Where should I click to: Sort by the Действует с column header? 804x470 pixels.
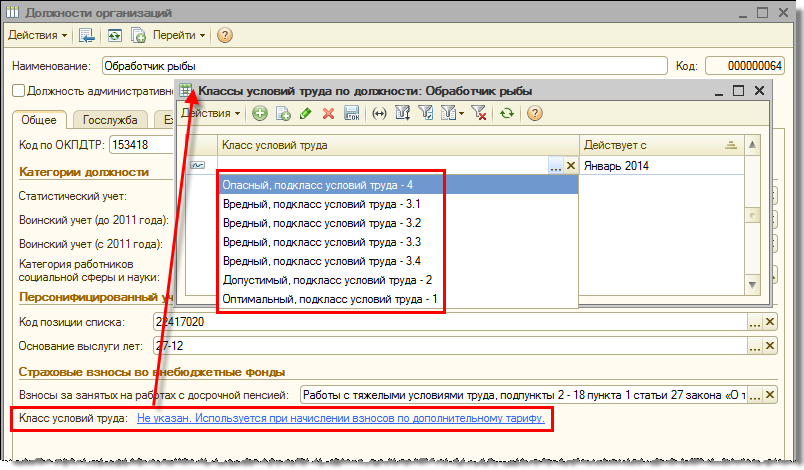[x=661, y=145]
